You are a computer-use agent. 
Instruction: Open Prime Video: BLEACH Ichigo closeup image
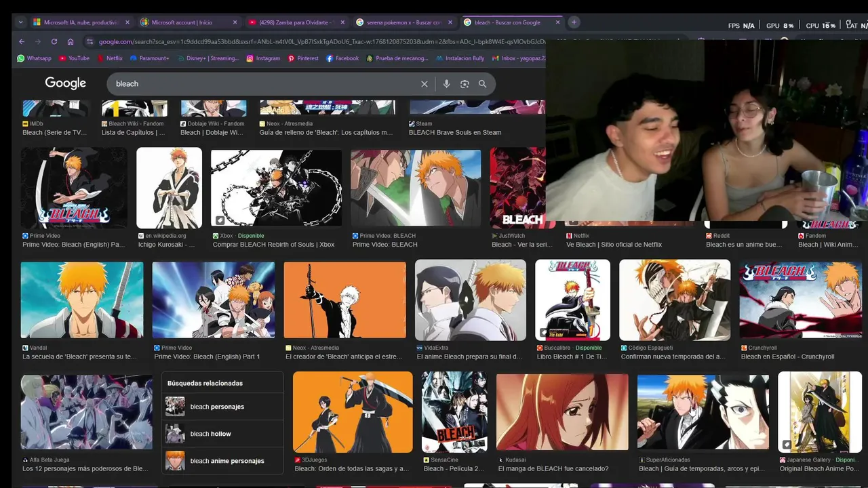(x=416, y=188)
